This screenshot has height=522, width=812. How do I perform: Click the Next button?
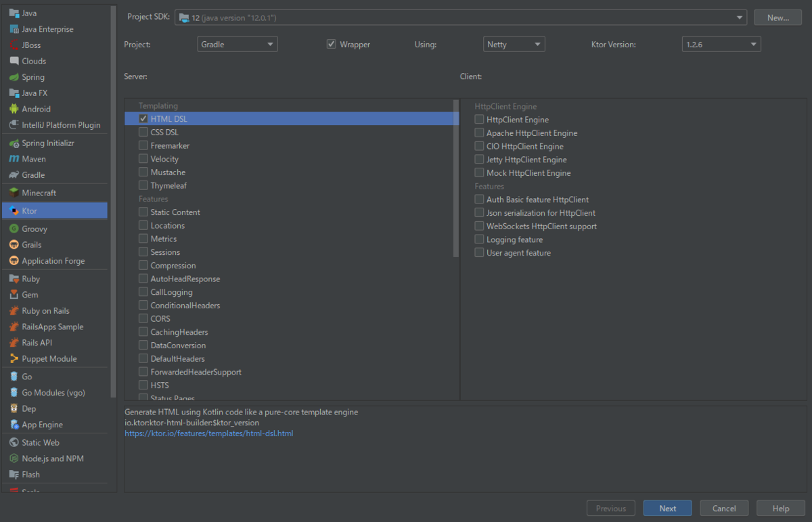pos(667,508)
